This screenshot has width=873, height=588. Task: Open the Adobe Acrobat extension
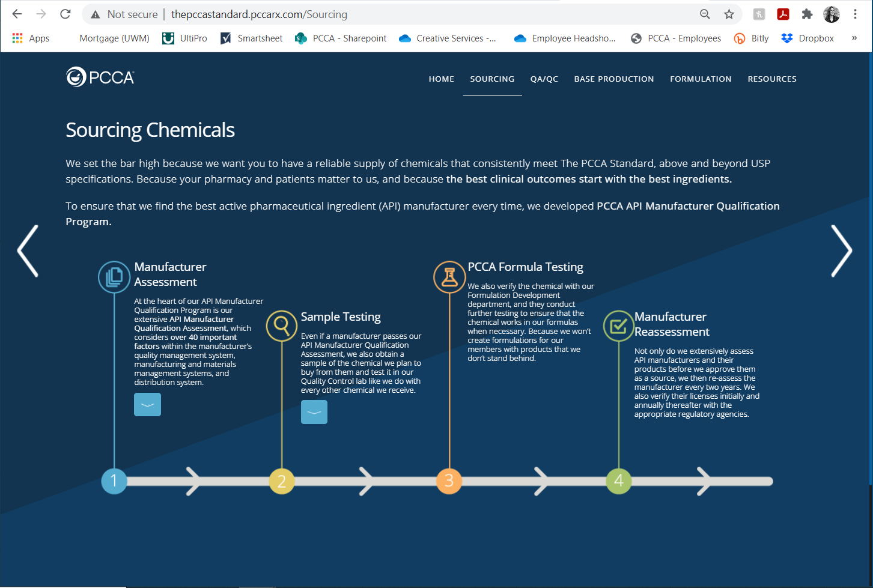coord(783,14)
